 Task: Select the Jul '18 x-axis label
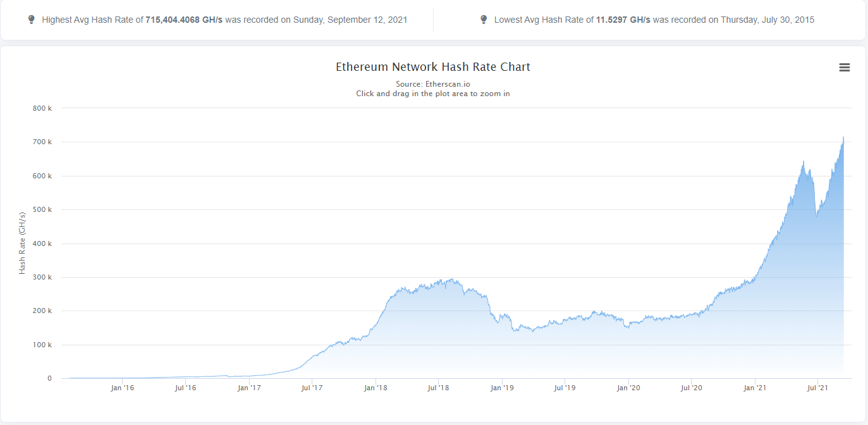tap(438, 388)
